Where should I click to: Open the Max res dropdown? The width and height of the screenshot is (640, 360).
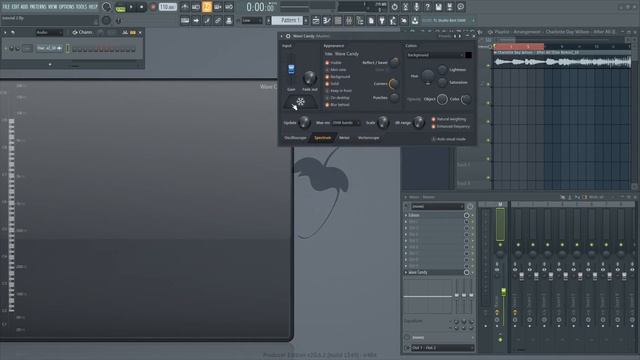tap(345, 122)
